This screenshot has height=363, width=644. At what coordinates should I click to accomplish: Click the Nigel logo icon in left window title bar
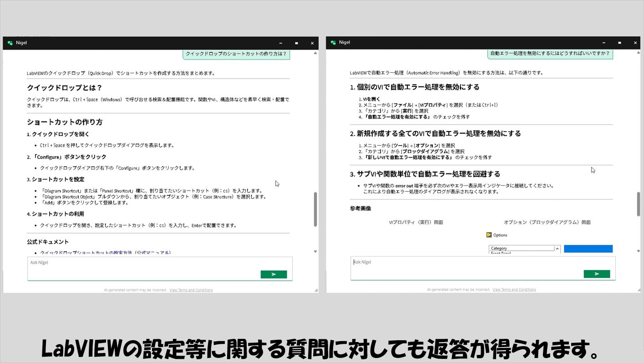click(10, 43)
